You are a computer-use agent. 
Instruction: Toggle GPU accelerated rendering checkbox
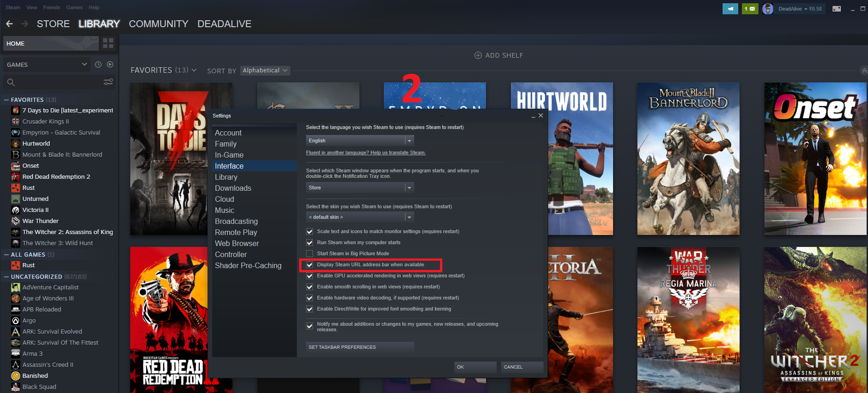[x=310, y=276]
